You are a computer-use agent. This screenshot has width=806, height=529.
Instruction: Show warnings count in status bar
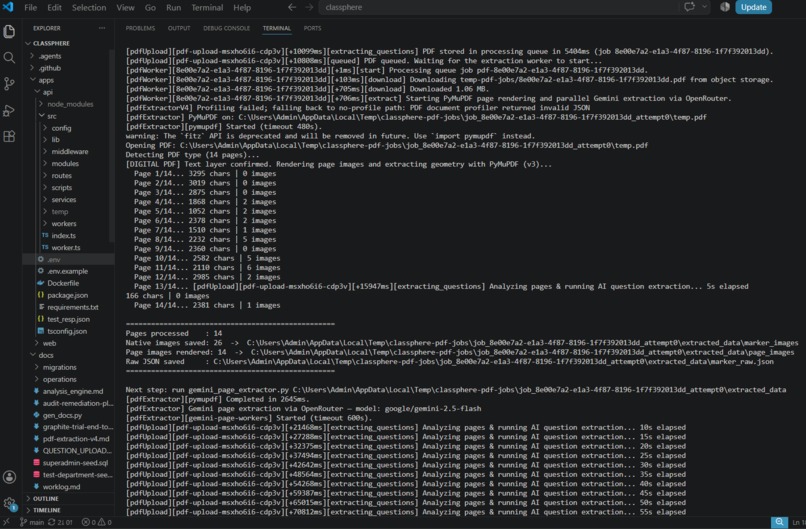click(x=105, y=522)
